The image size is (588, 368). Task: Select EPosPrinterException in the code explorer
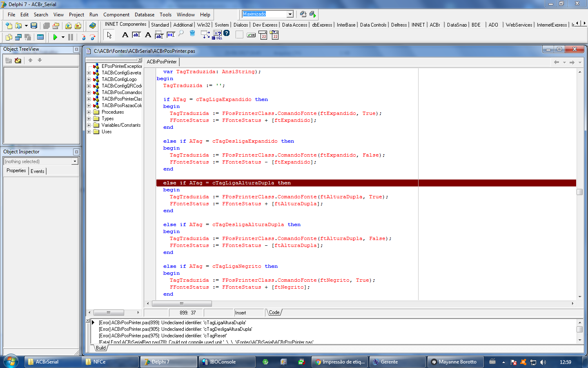tap(122, 66)
